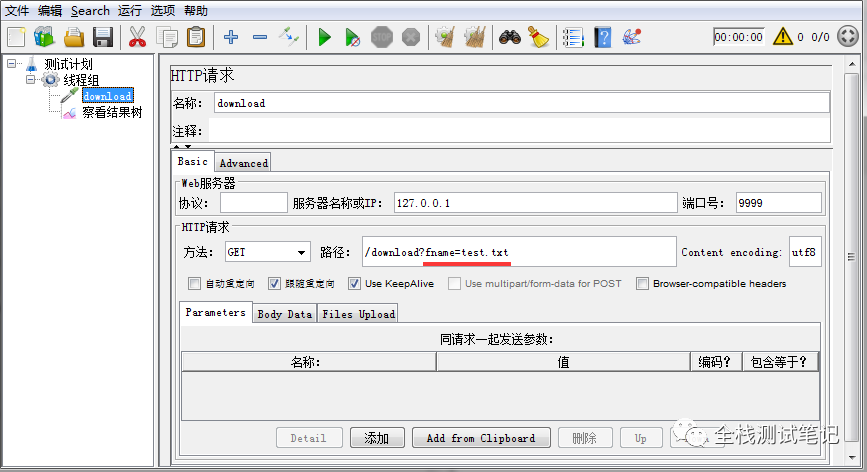Enable Browser-compatible headers checkbox
Screen dimensions: 867x472
click(x=642, y=284)
